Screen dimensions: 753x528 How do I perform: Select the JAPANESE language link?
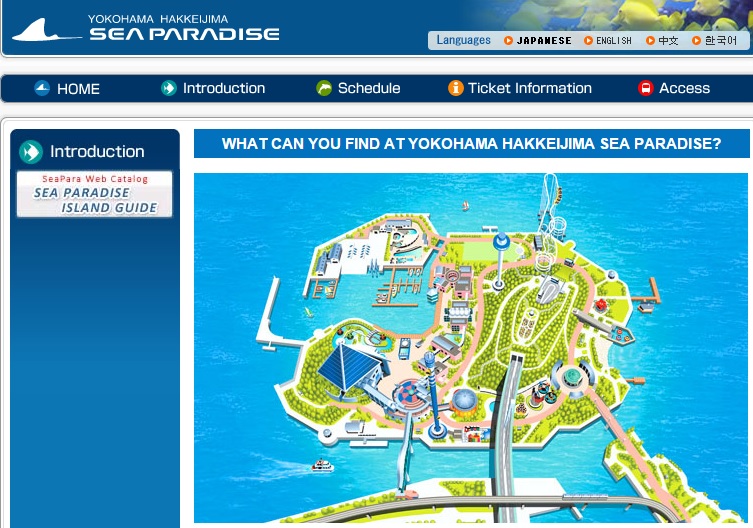tap(544, 41)
